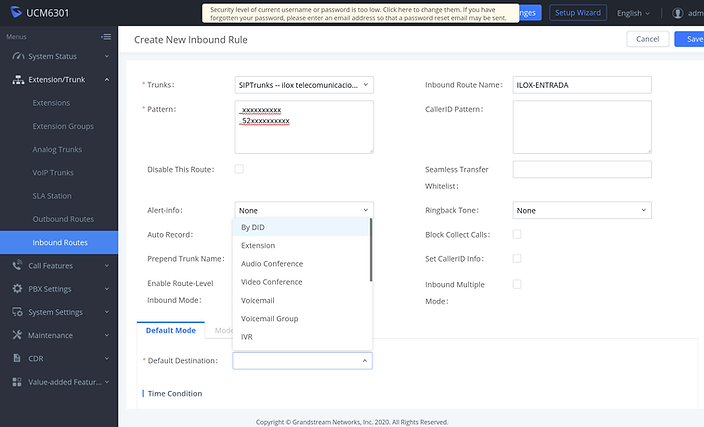Click the PBX Settings gear icon
The height and width of the screenshot is (427, 704).
[x=17, y=289]
